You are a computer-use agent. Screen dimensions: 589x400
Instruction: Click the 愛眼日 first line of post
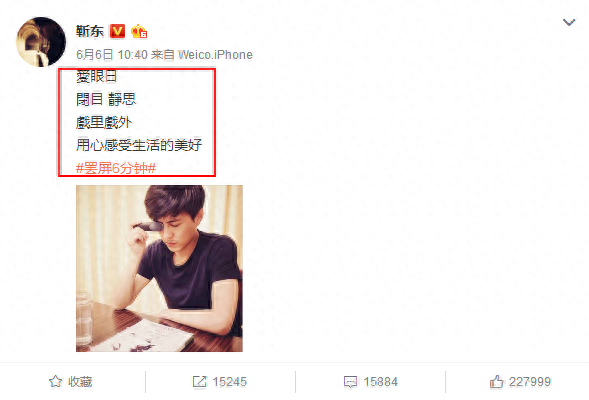click(x=97, y=77)
